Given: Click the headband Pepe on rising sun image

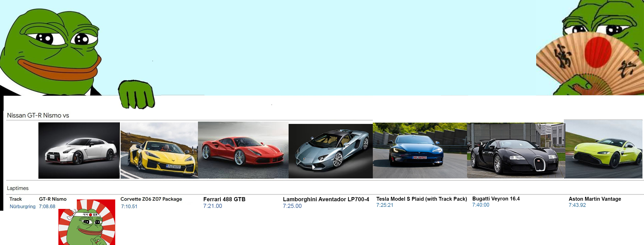Looking at the screenshot, I should coord(87,222).
